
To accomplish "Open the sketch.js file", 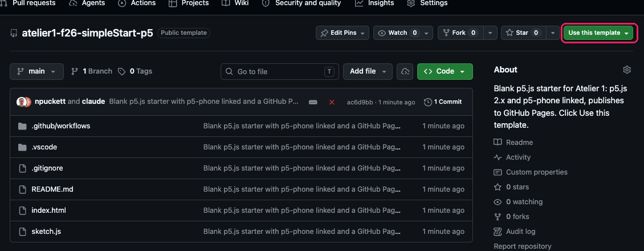I will pyautogui.click(x=46, y=231).
